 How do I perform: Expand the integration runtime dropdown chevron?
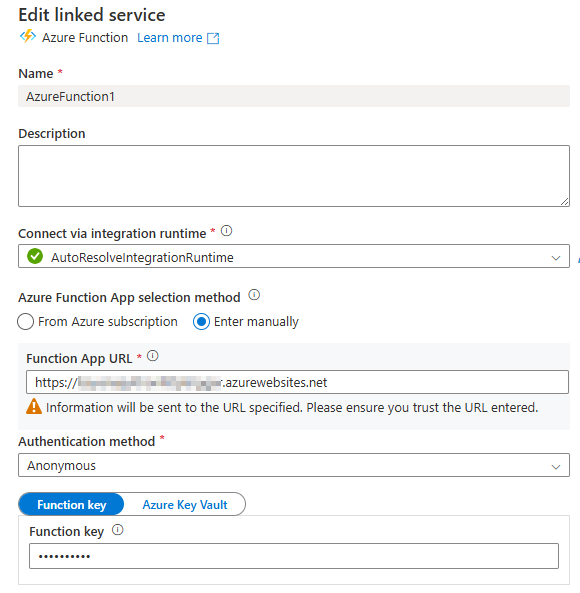[555, 258]
